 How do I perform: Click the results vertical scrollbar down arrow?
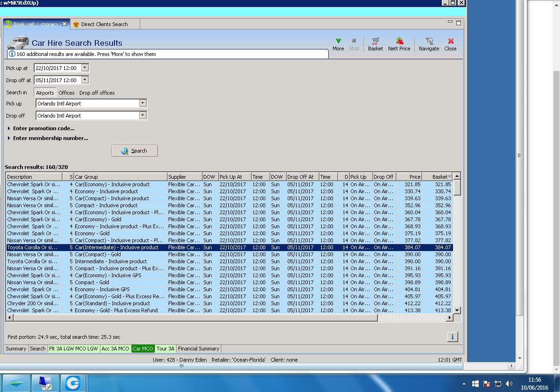(457, 310)
